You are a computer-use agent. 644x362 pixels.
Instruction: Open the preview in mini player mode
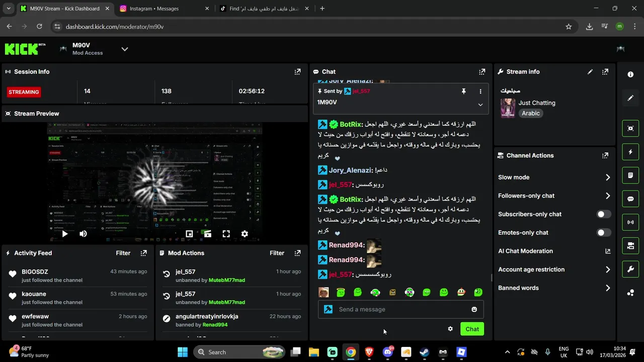point(189,234)
